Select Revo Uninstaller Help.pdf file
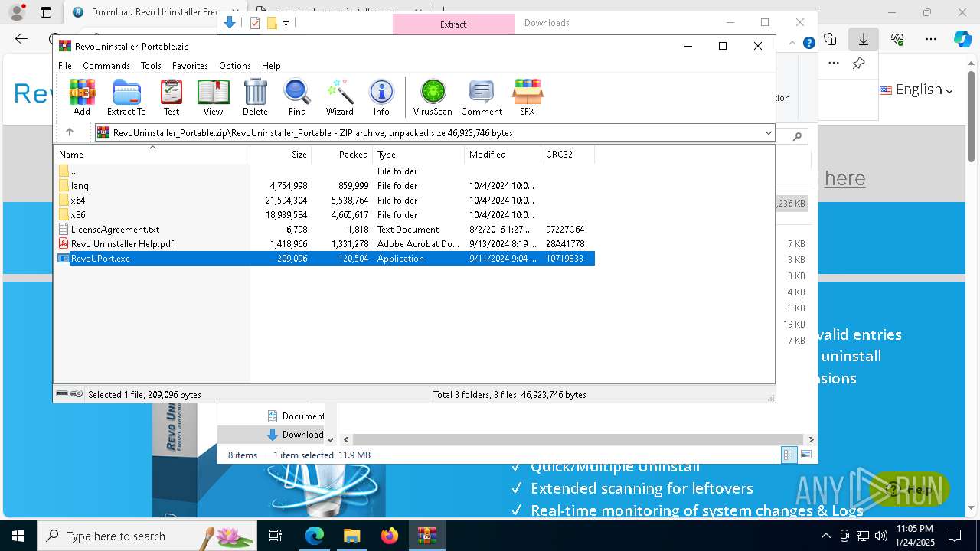Viewport: 980px width, 551px height. (x=325, y=244)
